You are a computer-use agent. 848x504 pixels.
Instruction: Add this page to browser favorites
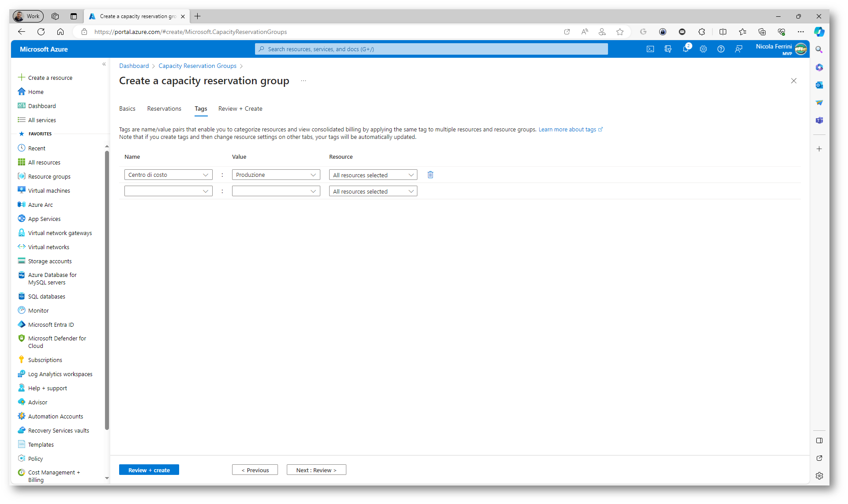coord(620,32)
